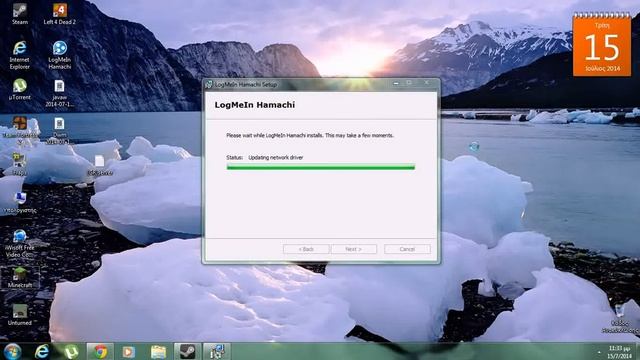Screen dimensions: 640x360
Task: Show hidden tray icons arrow
Action: [599, 352]
